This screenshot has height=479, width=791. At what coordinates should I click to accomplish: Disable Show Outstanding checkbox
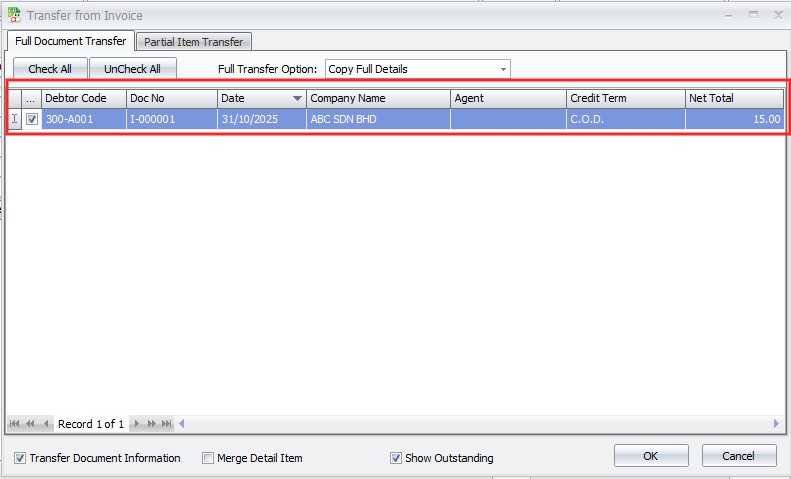[x=396, y=458]
